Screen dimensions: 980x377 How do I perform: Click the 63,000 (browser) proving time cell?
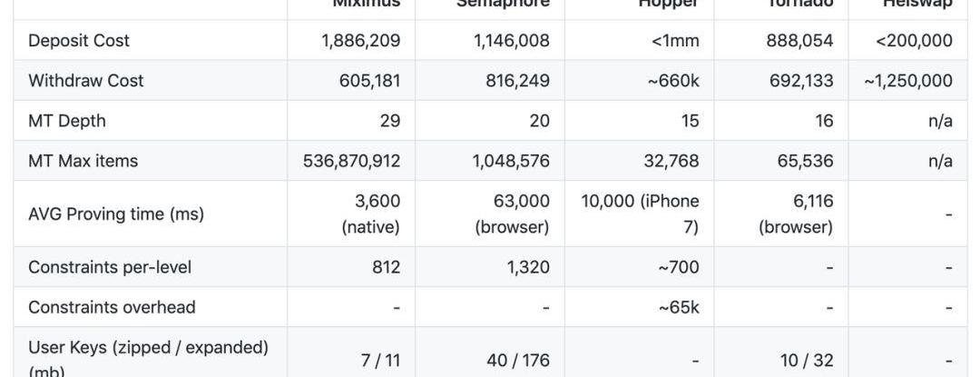pos(512,214)
